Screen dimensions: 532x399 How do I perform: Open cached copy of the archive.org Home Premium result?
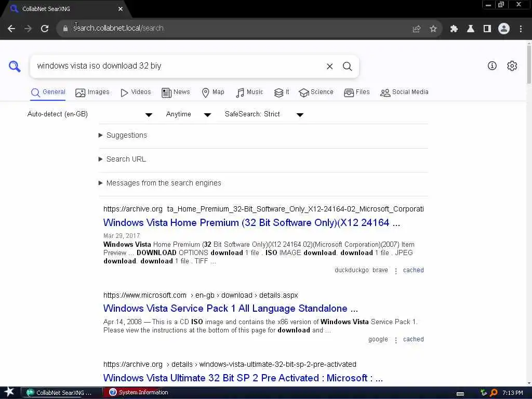(x=413, y=270)
